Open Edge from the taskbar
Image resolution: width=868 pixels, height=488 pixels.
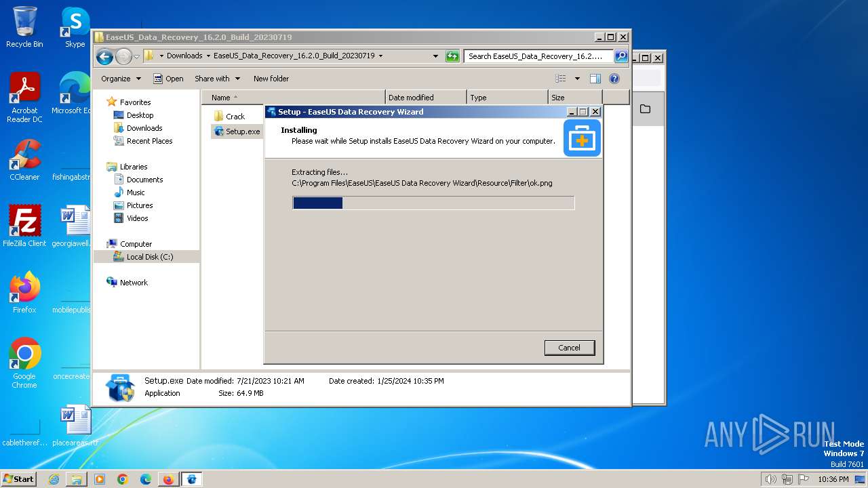point(146,479)
